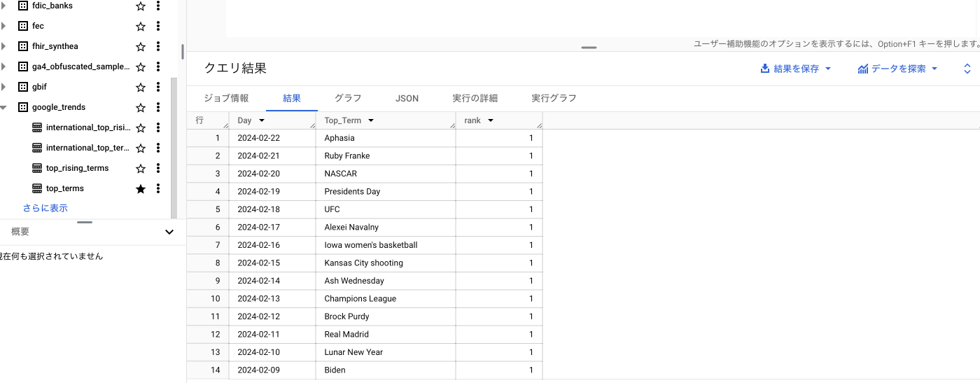Click the download icon beside 結果を保存
This screenshot has height=383, width=980.
point(765,69)
